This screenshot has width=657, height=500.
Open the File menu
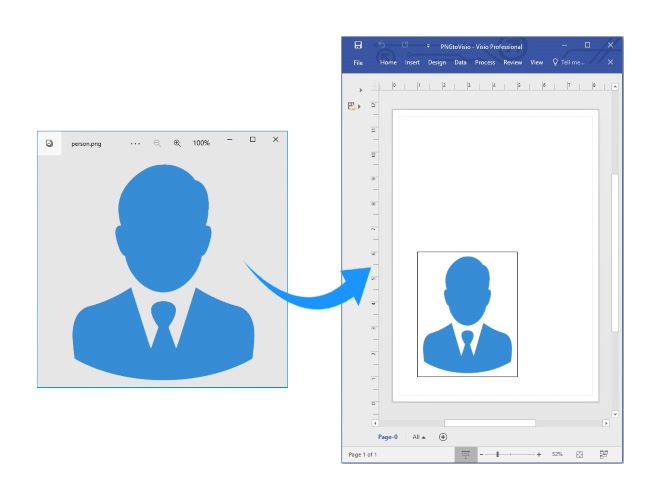coord(358,62)
